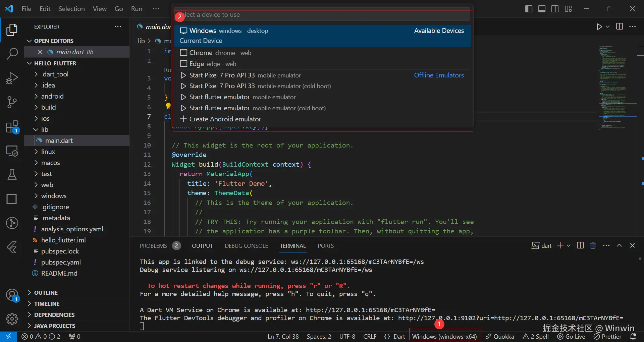Open the Selection menu
The image size is (644, 342).
(71, 9)
